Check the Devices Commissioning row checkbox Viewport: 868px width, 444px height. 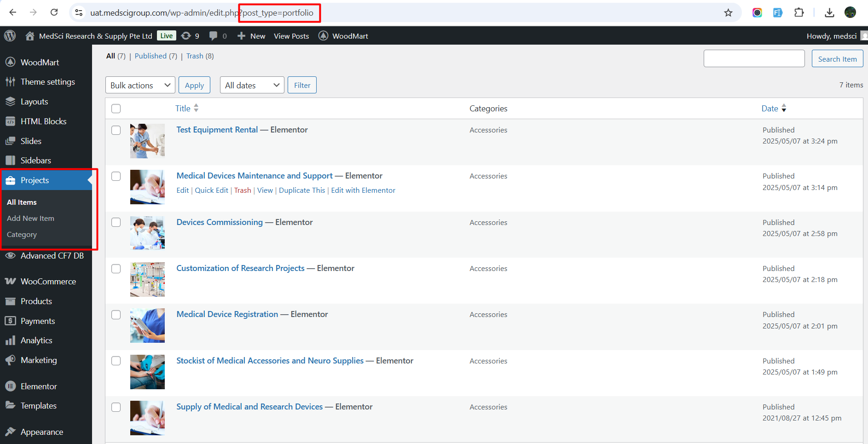pos(116,222)
